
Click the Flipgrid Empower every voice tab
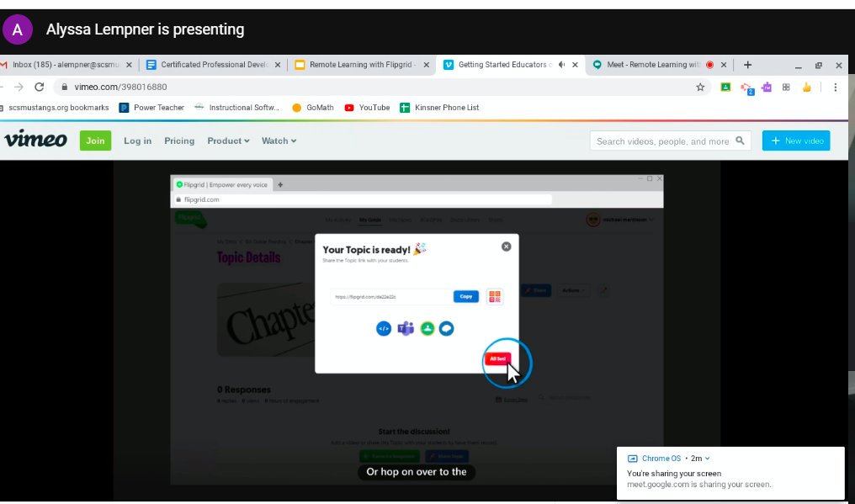pyautogui.click(x=222, y=185)
